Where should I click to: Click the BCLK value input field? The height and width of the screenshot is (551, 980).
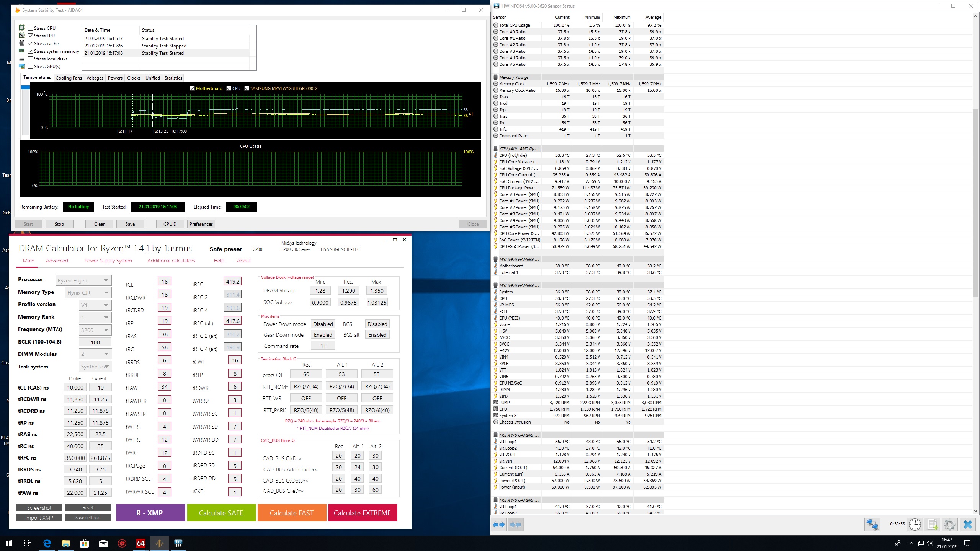95,342
